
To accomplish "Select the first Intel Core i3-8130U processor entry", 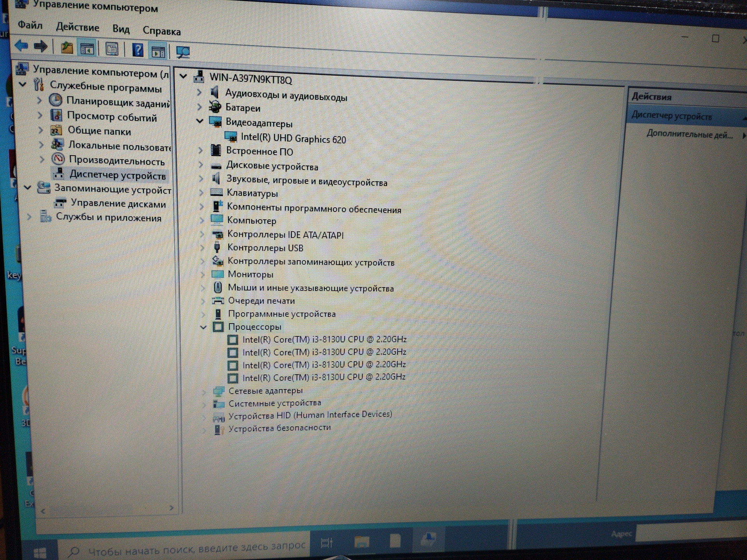I will click(x=324, y=339).
